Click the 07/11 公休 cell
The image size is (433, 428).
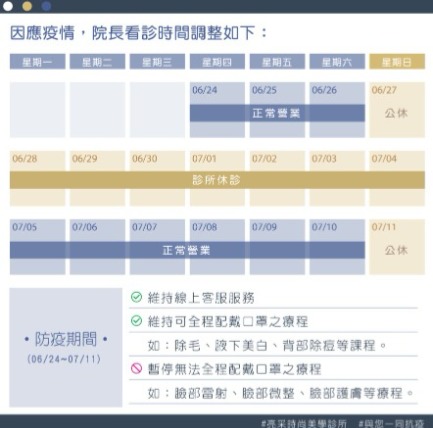[x=397, y=247]
